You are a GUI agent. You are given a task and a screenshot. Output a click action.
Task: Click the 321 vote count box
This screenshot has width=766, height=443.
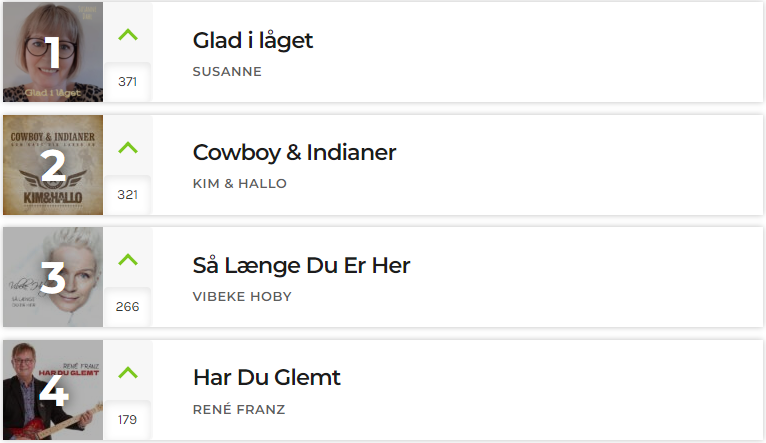128,194
